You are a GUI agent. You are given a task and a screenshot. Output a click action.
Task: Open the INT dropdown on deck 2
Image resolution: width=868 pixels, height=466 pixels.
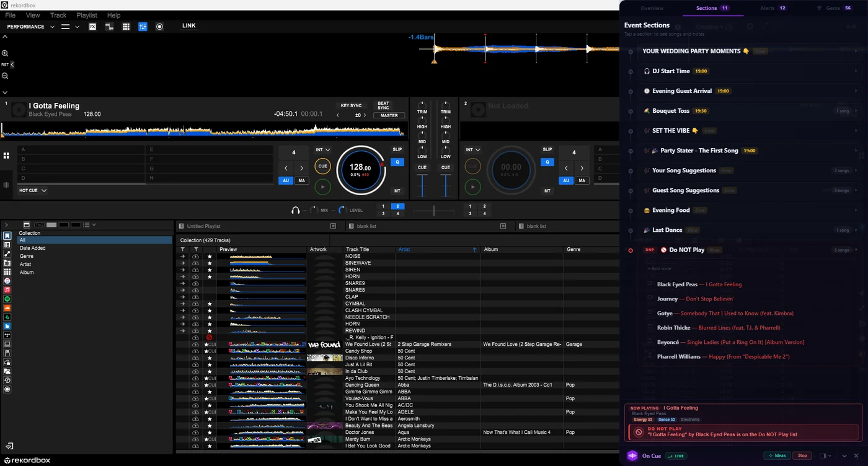[472, 149]
